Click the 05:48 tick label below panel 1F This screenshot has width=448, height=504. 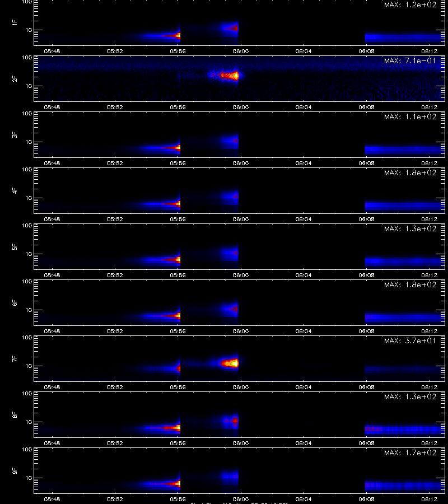[52, 51]
